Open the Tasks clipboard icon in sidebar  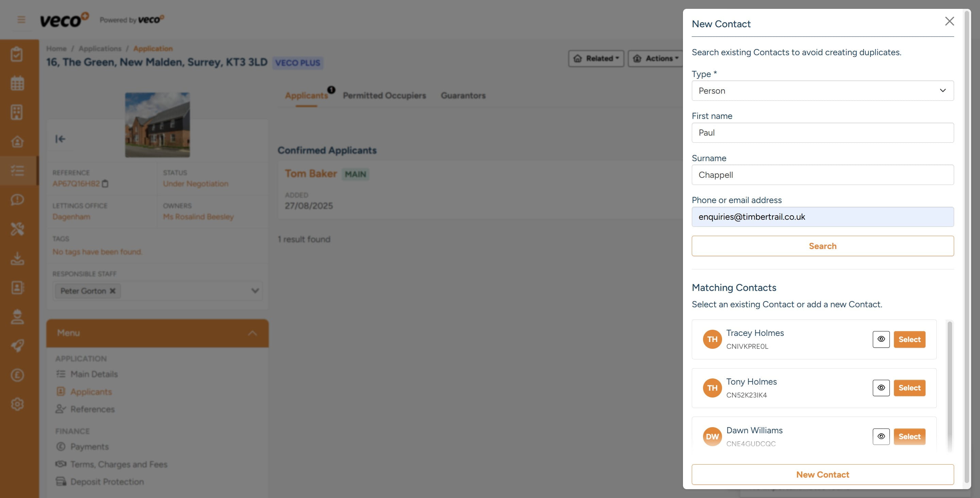click(17, 54)
